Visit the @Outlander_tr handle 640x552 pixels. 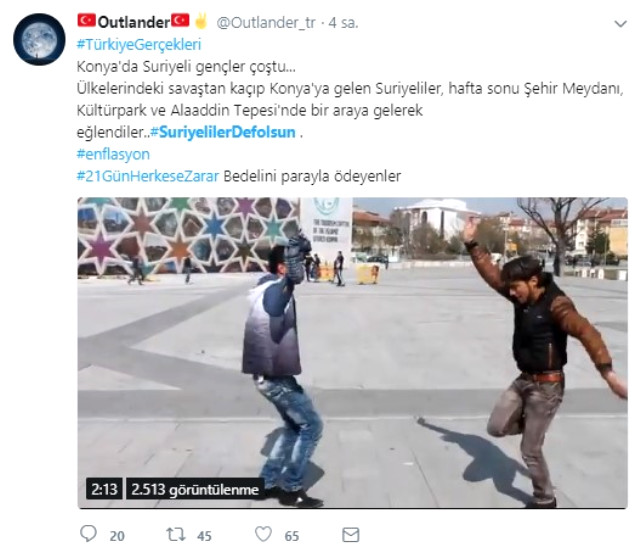[x=266, y=23]
